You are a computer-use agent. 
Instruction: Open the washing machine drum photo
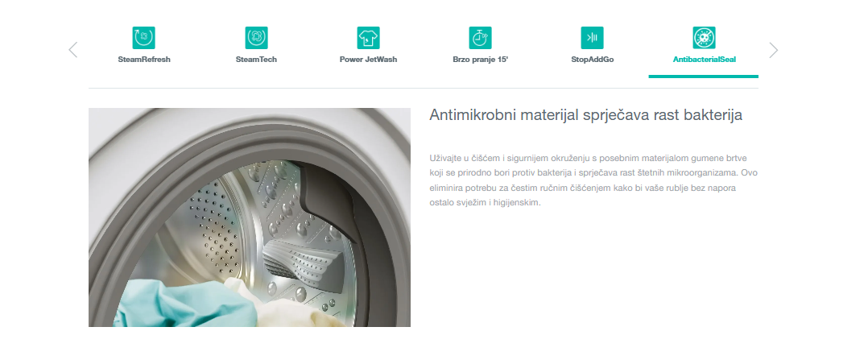[x=250, y=217]
